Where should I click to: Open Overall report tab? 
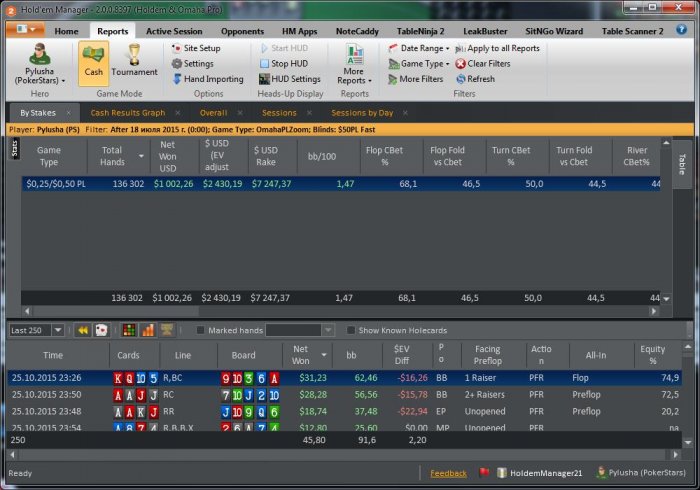click(x=213, y=113)
